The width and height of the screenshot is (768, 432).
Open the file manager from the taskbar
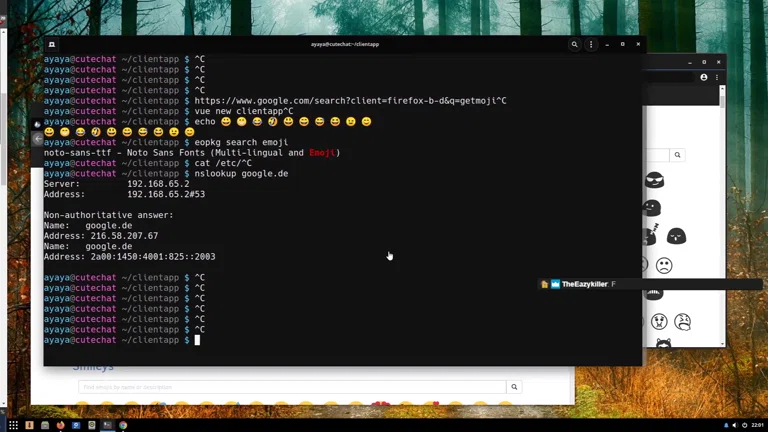pyautogui.click(x=45, y=425)
